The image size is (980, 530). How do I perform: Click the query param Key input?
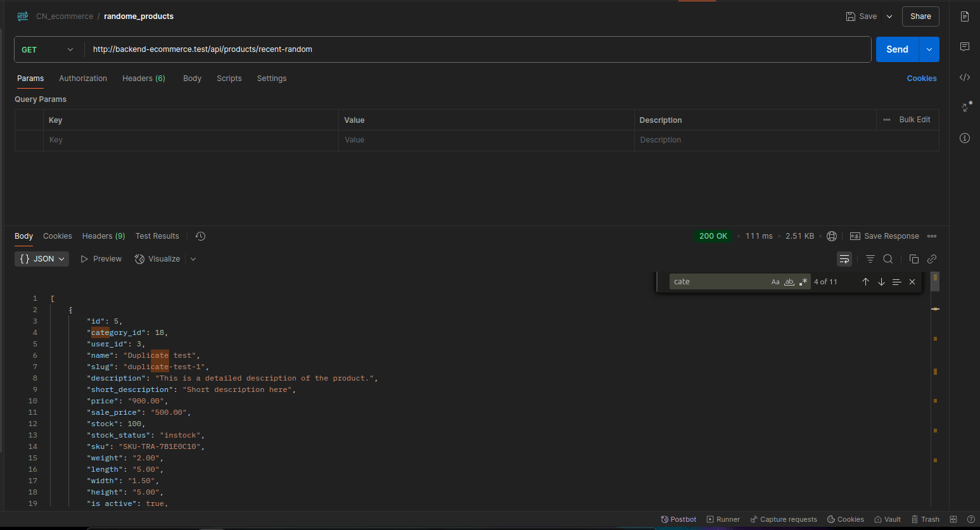(x=191, y=140)
